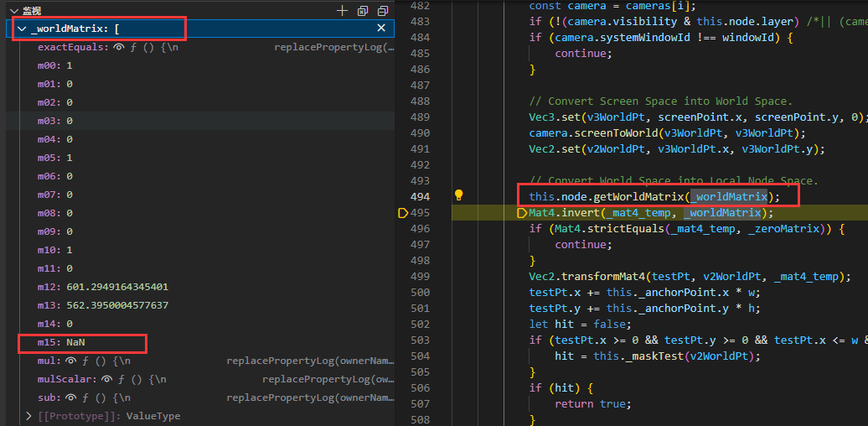Select the m08: 0 row

(x=200, y=213)
